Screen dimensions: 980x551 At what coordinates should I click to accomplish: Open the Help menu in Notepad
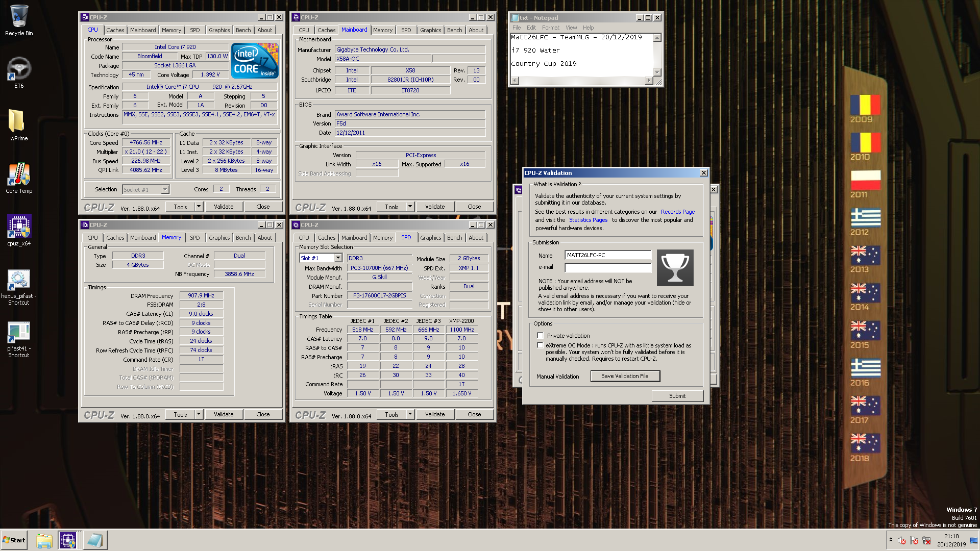(588, 28)
